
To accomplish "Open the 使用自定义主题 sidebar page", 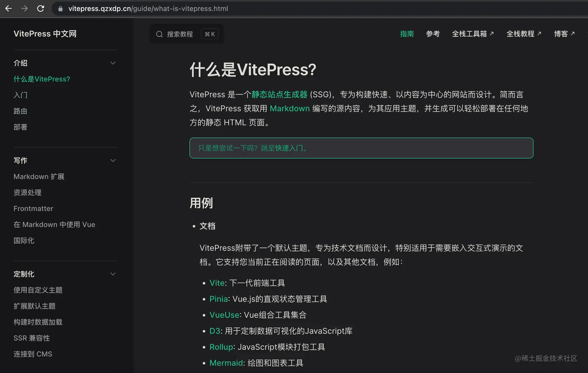I will pyautogui.click(x=38, y=290).
